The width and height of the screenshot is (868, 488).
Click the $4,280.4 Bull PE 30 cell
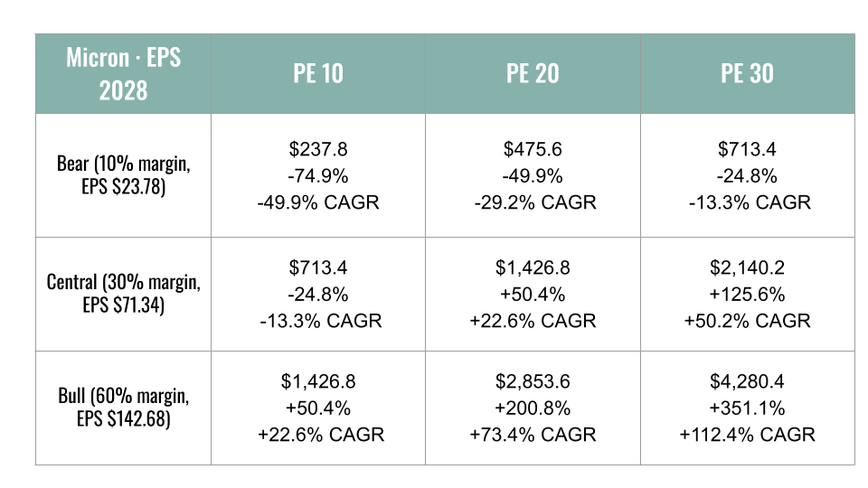pyautogui.click(x=748, y=408)
